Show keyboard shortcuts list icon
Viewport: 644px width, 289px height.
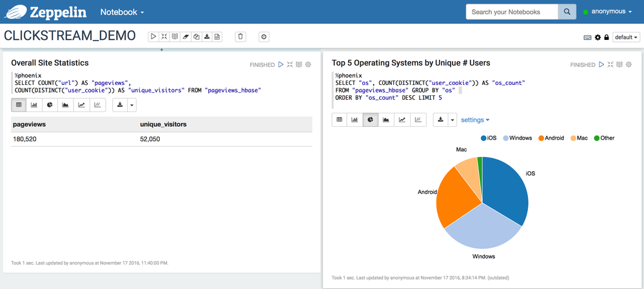[x=587, y=37]
